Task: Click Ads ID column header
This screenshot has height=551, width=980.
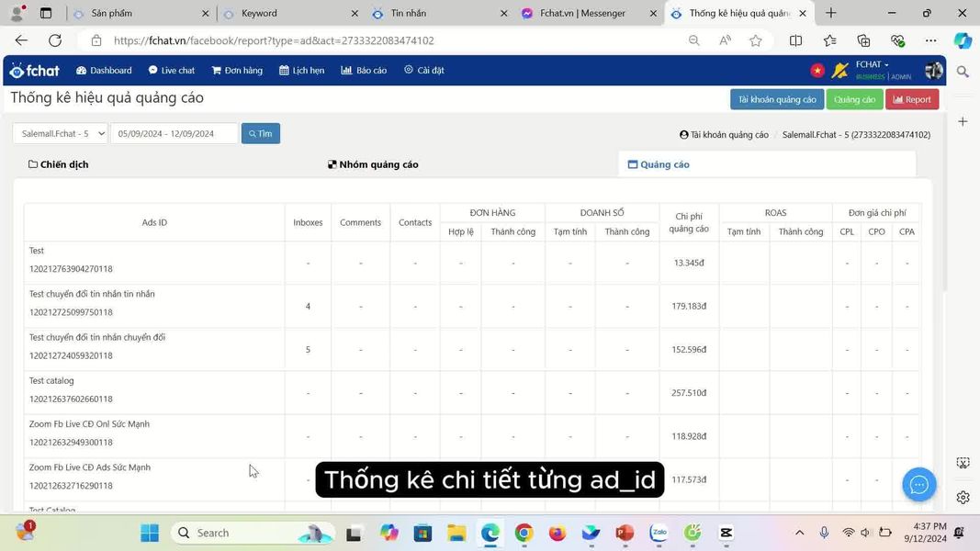Action: pyautogui.click(x=154, y=222)
